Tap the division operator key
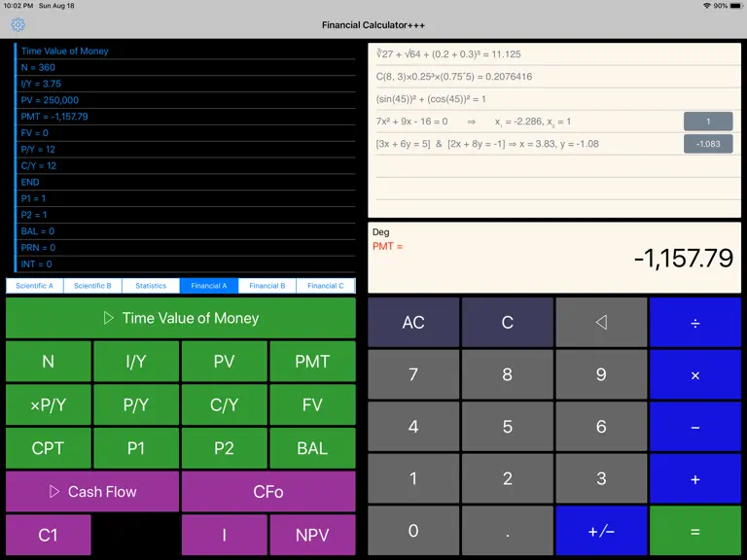The image size is (747, 560). click(695, 323)
